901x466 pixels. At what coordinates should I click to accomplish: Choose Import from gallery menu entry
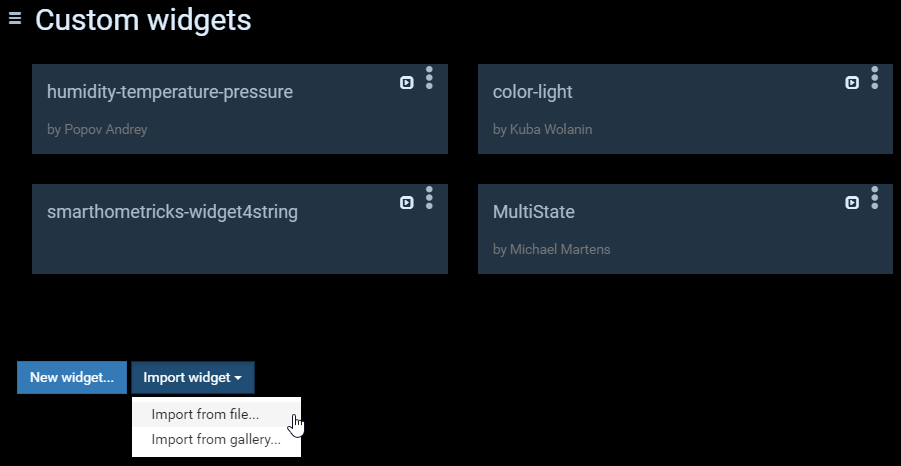pyautogui.click(x=216, y=439)
